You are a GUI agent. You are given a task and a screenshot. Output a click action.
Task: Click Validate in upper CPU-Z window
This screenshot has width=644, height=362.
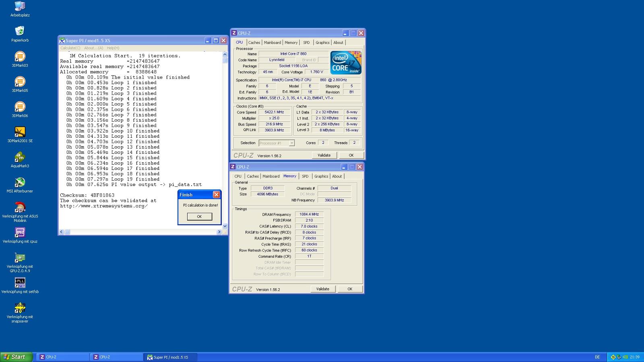point(324,155)
